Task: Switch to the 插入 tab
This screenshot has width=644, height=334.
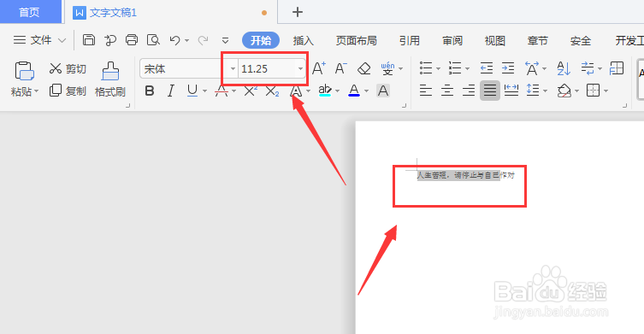Action: point(303,40)
